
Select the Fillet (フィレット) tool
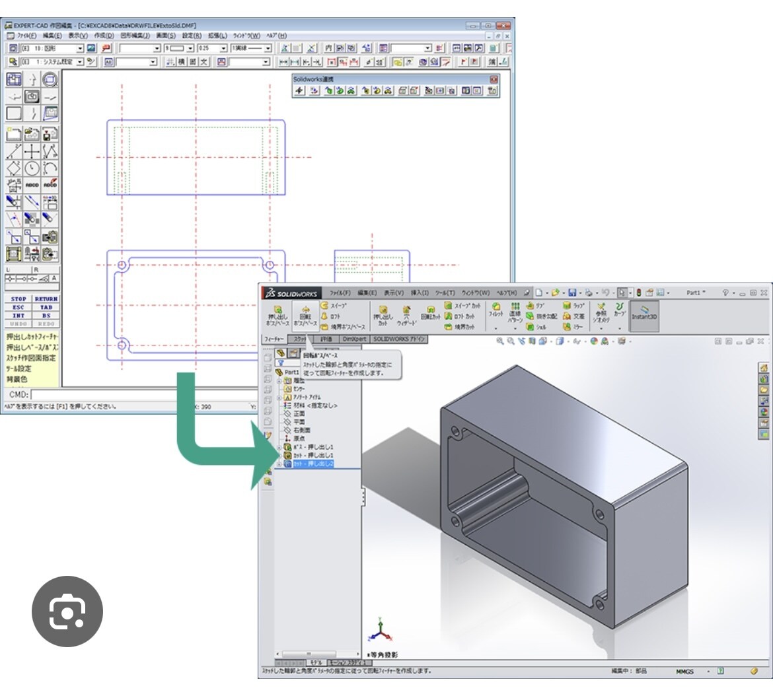pyautogui.click(x=496, y=310)
